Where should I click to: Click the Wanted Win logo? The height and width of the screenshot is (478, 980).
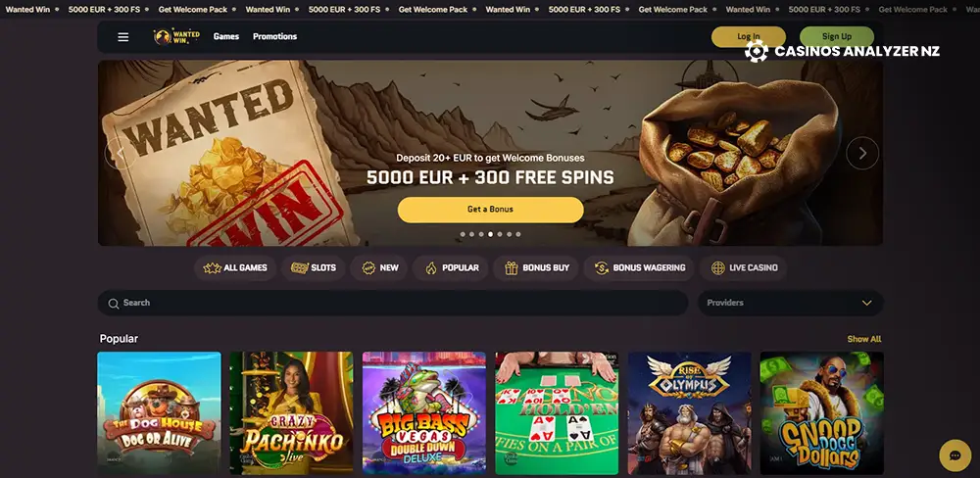(176, 37)
